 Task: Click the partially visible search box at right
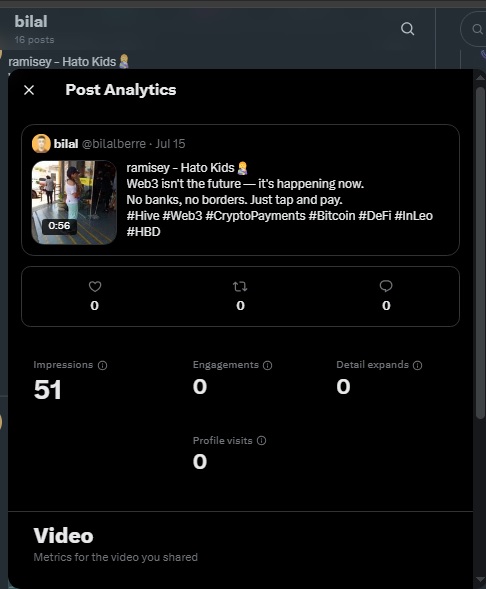click(x=473, y=29)
